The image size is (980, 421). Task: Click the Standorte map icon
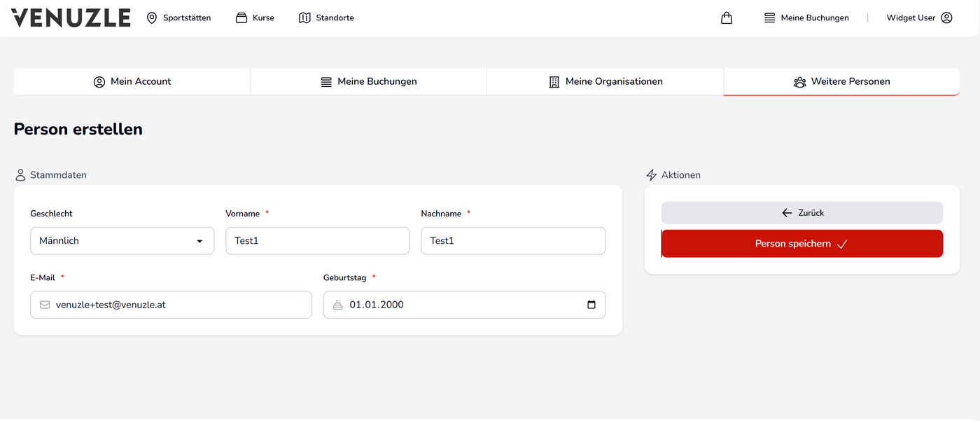304,18
